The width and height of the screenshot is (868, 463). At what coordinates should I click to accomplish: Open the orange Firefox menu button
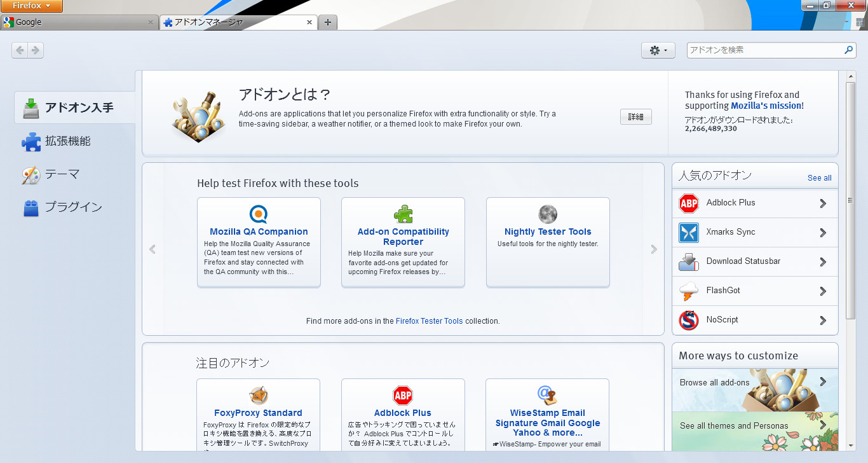(31, 6)
